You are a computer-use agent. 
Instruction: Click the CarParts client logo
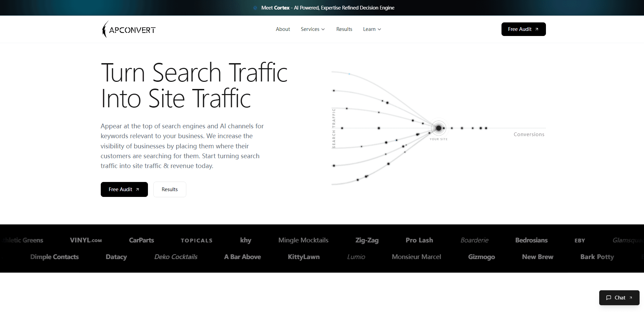[141, 240]
